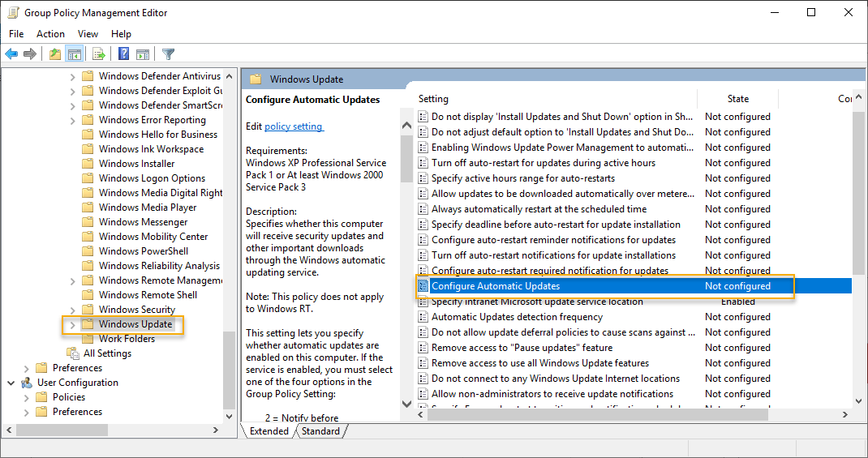Image resolution: width=868 pixels, height=458 pixels.
Task: Switch to the Extended tab
Action: point(269,431)
